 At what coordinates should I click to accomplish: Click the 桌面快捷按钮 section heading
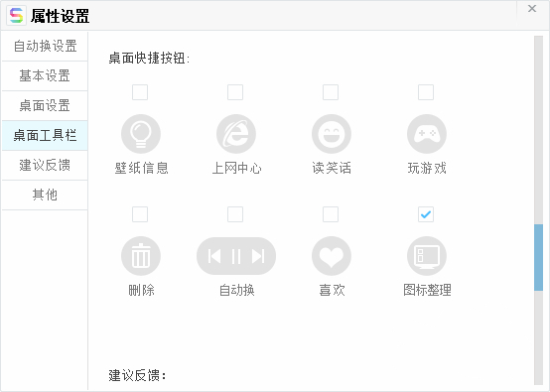[149, 58]
